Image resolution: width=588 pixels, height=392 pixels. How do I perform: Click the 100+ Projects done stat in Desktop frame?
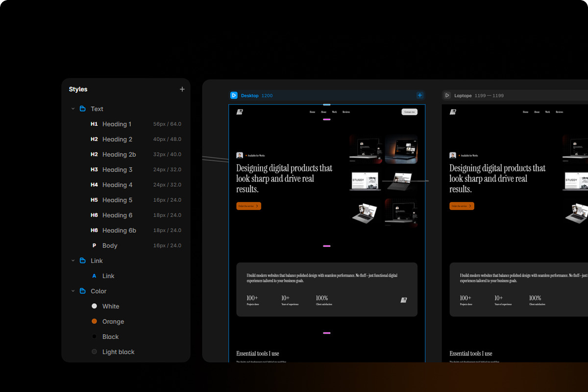click(253, 300)
